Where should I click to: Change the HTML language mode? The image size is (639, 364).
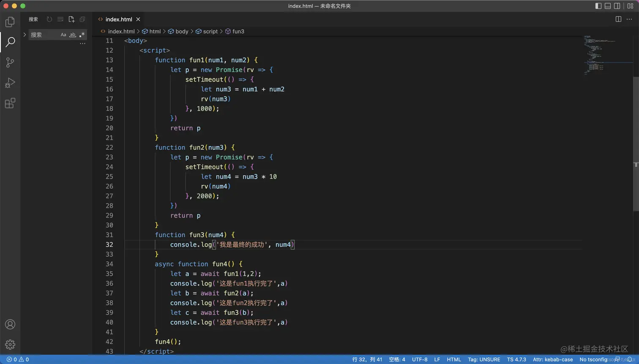tap(454, 359)
